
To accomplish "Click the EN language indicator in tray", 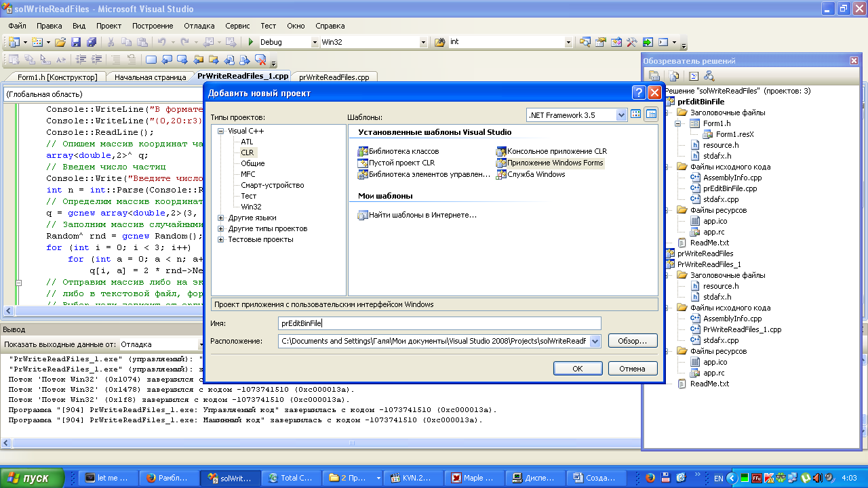I will tap(718, 478).
